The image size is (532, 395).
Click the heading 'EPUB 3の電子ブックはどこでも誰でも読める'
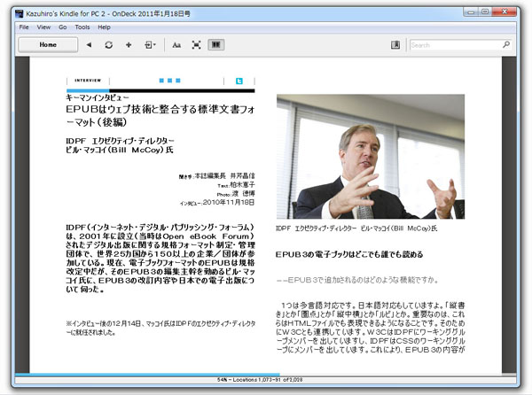[349, 254]
